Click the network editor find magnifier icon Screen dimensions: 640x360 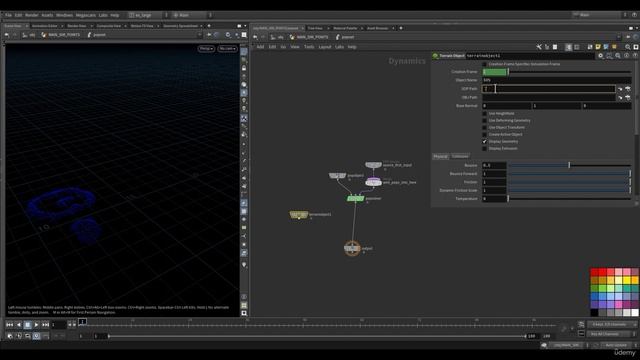click(x=627, y=47)
